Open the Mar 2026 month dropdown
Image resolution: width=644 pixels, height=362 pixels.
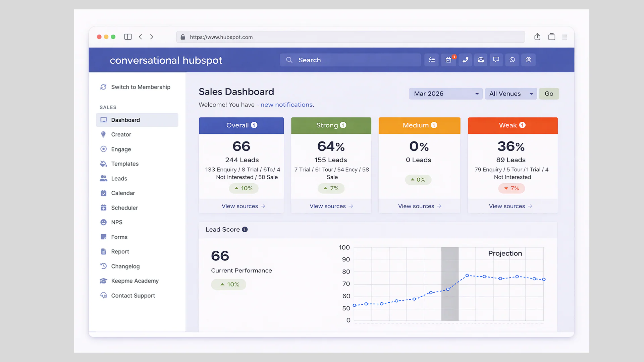[x=446, y=94]
